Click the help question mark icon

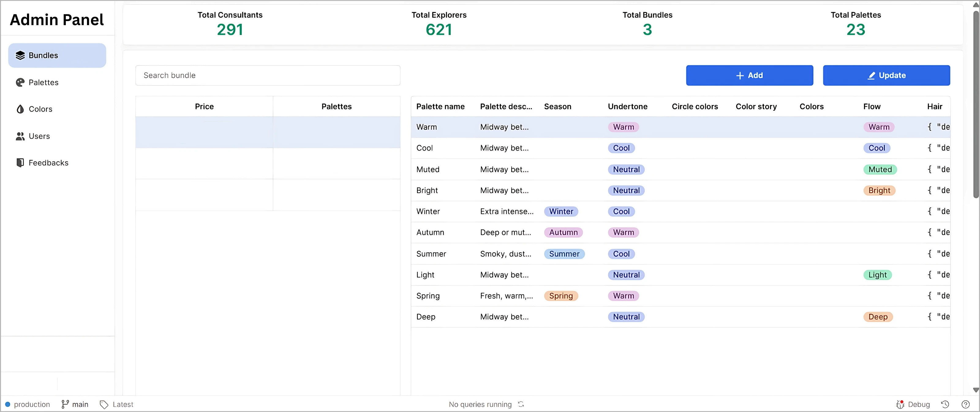966,404
